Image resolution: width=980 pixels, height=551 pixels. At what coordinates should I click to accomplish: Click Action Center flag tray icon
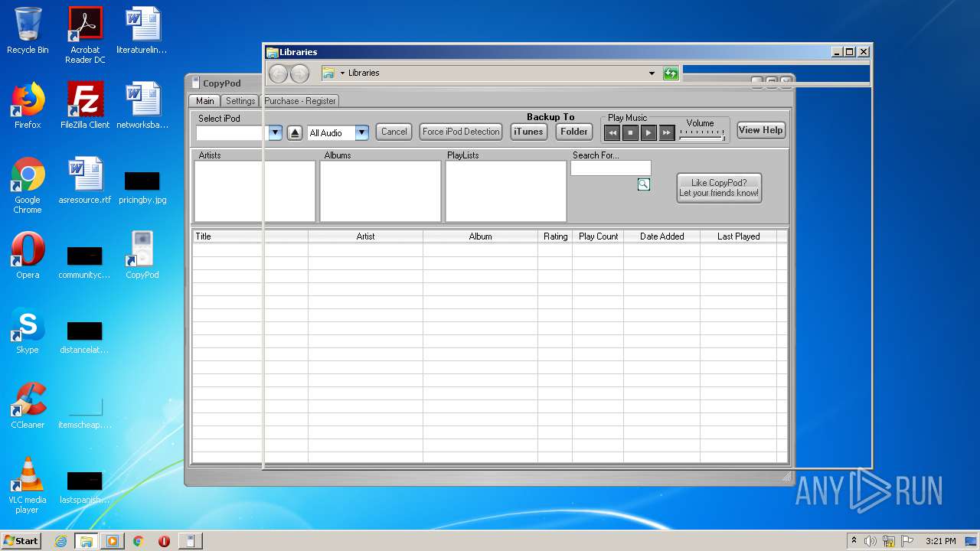tap(907, 541)
